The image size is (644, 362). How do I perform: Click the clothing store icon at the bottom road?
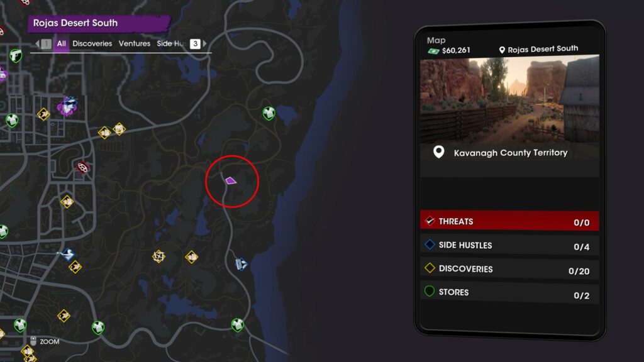point(237,325)
